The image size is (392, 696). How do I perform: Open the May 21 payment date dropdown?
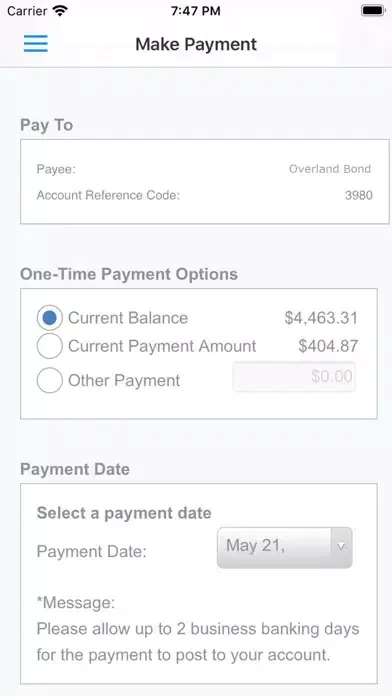coord(285,547)
